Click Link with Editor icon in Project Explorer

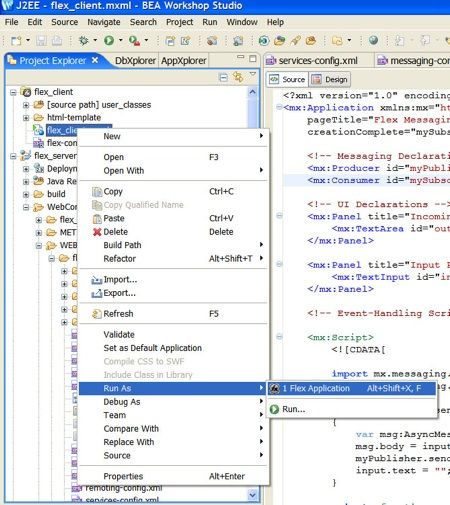click(x=238, y=77)
